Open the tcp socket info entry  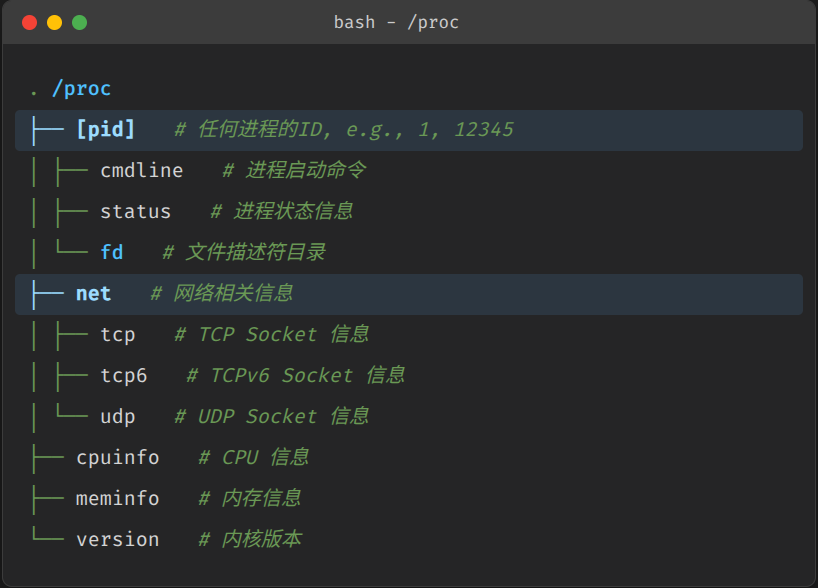(117, 334)
